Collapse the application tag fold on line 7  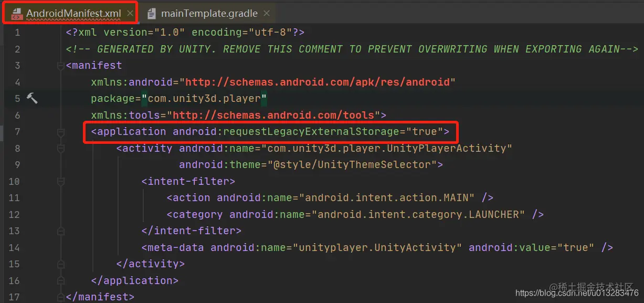[61, 132]
